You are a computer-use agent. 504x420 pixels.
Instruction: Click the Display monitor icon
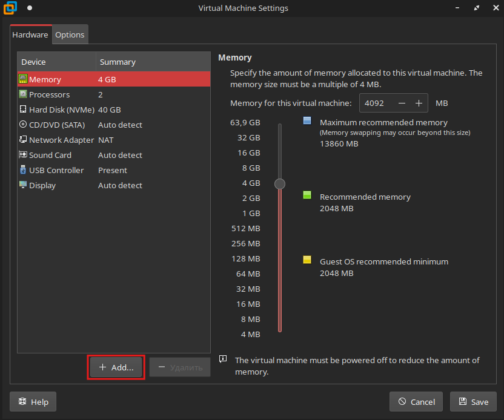(23, 185)
